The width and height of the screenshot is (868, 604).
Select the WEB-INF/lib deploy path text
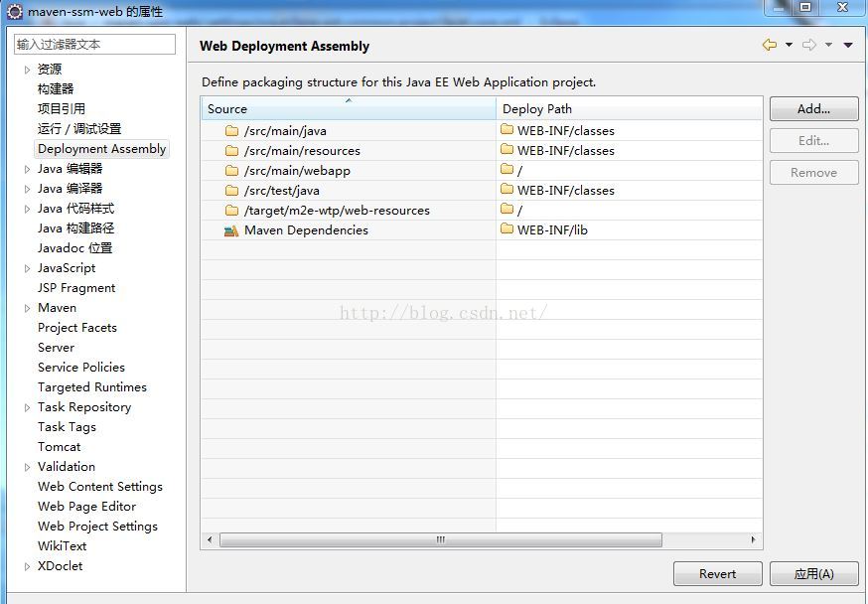pyautogui.click(x=552, y=230)
